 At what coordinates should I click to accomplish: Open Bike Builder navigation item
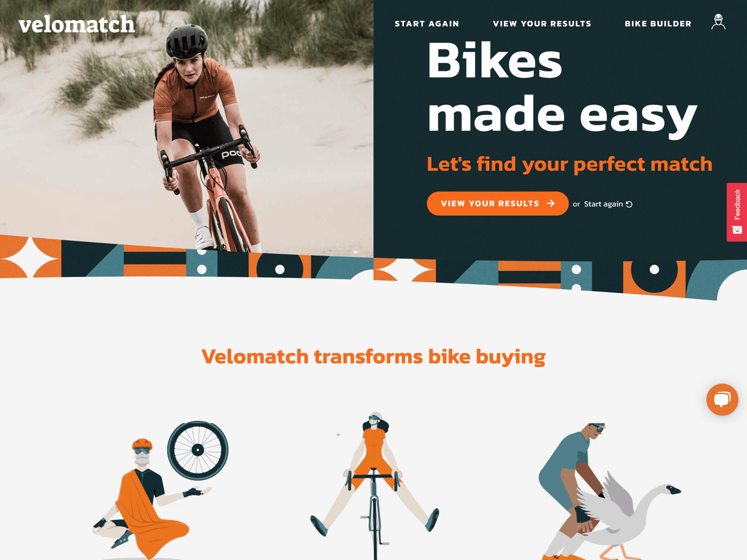[658, 24]
